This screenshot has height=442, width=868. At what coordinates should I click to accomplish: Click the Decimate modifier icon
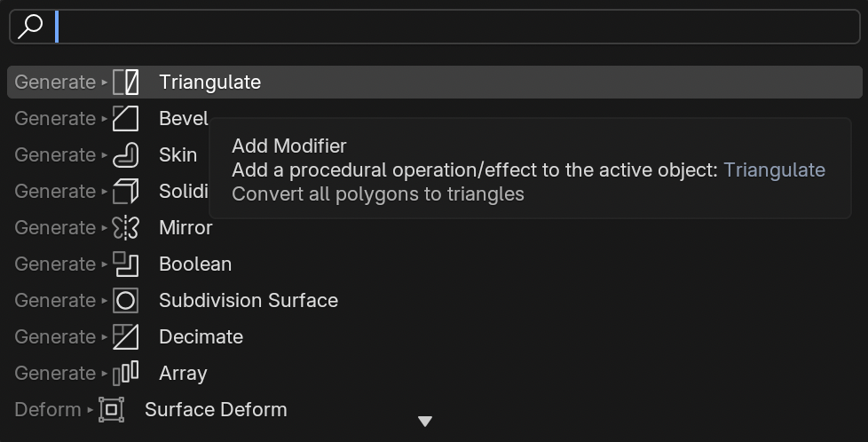pos(126,337)
